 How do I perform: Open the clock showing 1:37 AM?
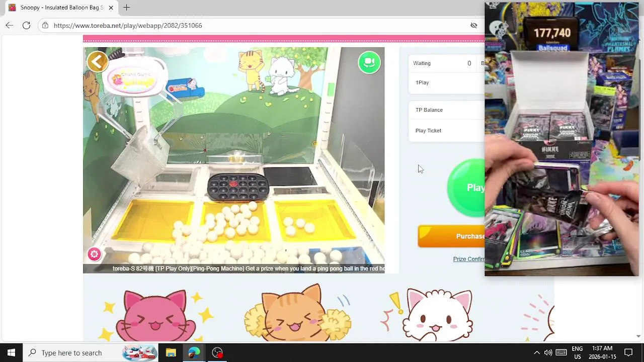tap(602, 352)
